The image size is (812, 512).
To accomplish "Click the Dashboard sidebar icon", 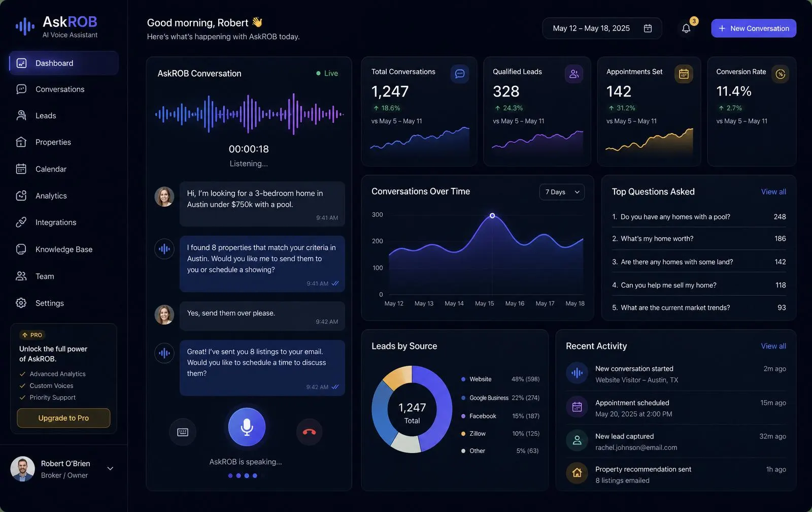I will (x=21, y=63).
